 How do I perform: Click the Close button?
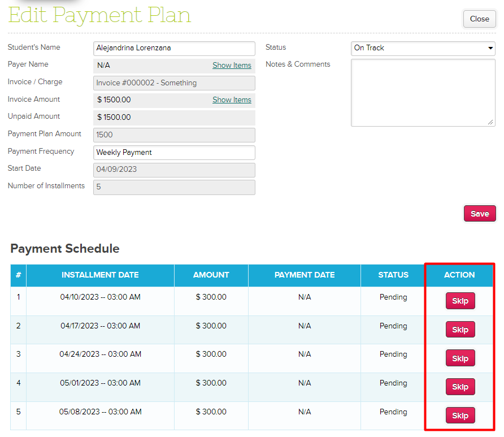click(479, 19)
